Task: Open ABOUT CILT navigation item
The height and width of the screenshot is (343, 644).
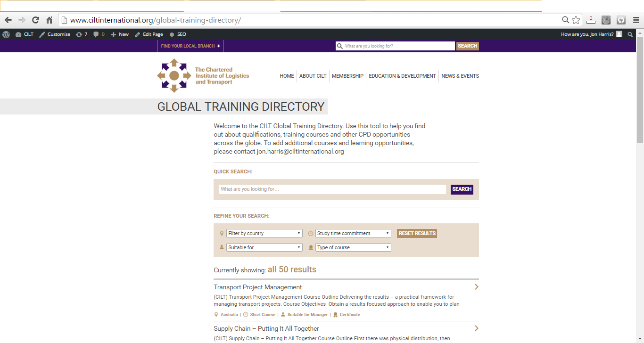Action: 313,76
